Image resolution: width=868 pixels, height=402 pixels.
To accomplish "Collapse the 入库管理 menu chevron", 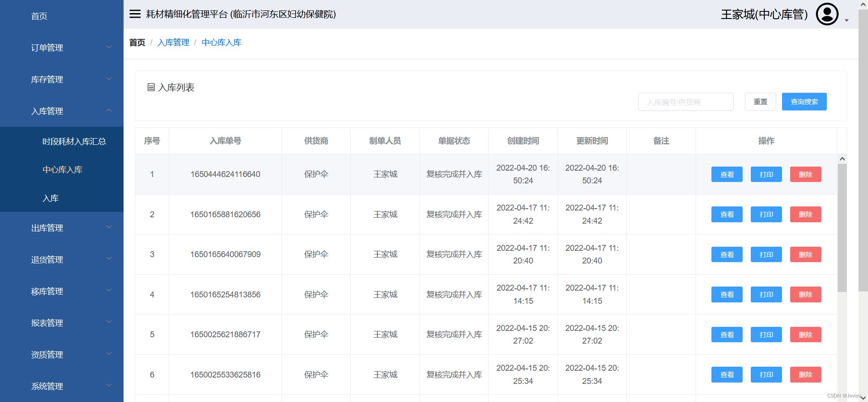I will [109, 110].
